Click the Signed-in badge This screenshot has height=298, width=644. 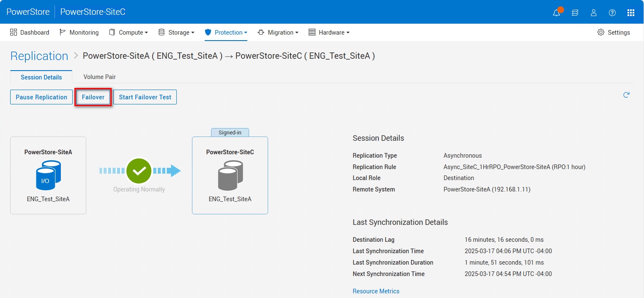230,132
